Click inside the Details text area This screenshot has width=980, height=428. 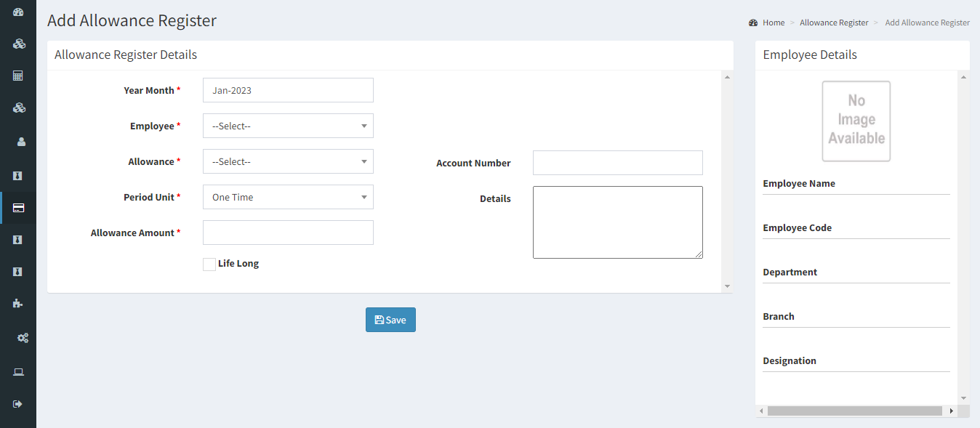pyautogui.click(x=618, y=222)
